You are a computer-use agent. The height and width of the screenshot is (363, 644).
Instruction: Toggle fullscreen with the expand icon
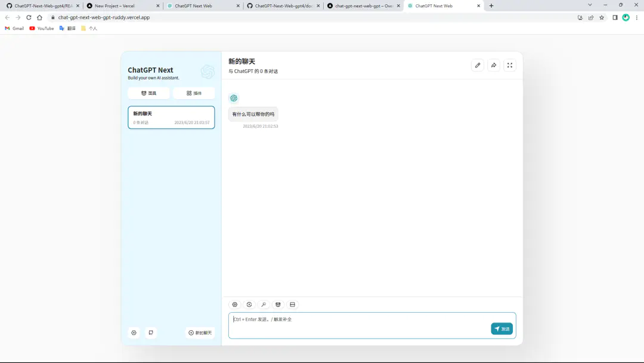(510, 65)
